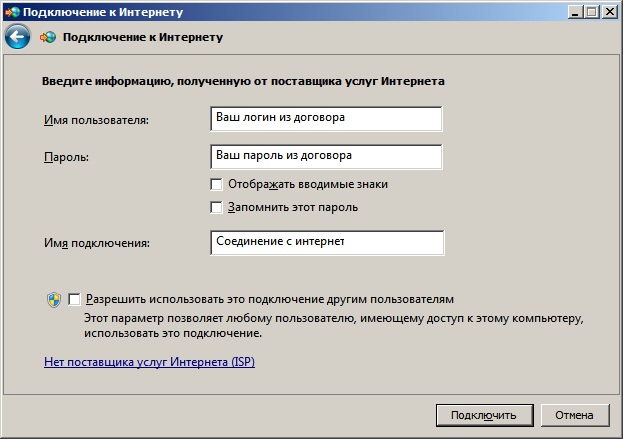Open Нет поставщика услуг Интернета (ISP) link
Screen dimensions: 623x439
tap(149, 362)
